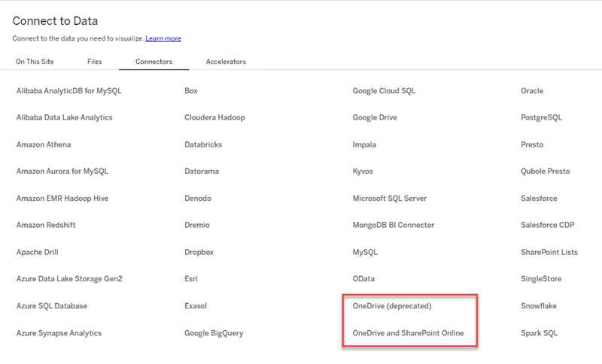Viewport: 602px width, 364px height.
Task: Select the Google Drive connector
Action: click(375, 117)
